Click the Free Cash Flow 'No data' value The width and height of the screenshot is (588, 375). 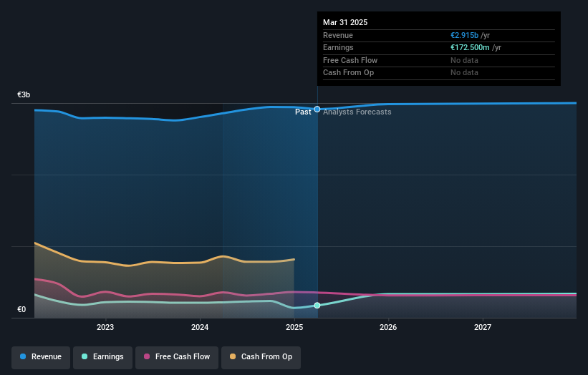coord(464,60)
